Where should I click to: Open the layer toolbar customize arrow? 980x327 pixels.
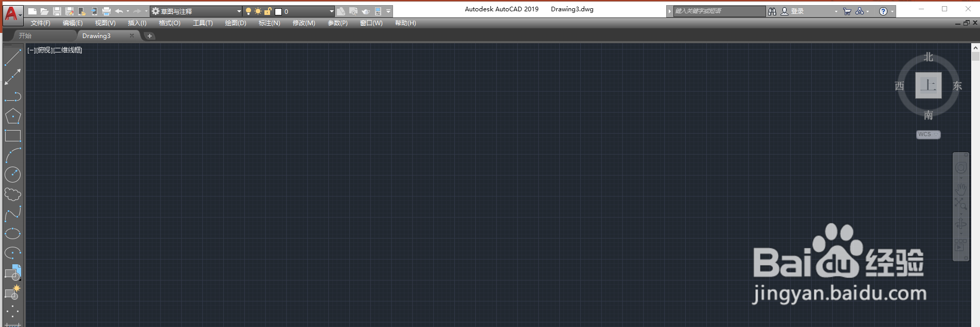click(x=388, y=11)
